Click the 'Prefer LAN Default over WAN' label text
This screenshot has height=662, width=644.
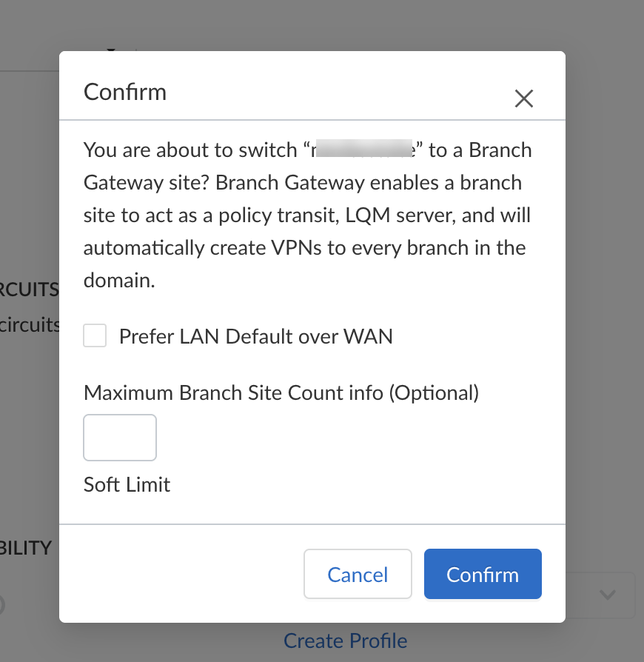tap(255, 337)
